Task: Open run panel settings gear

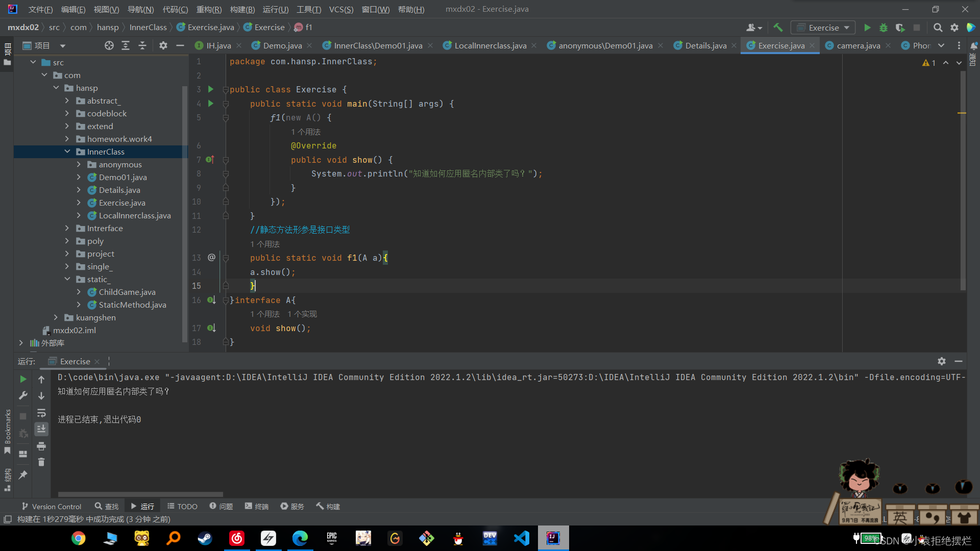Action: [x=942, y=361]
